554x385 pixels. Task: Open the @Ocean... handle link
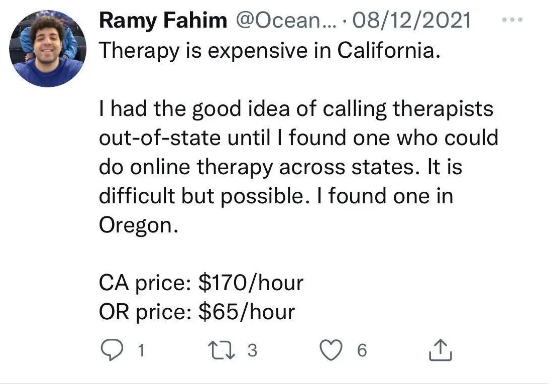[286, 20]
